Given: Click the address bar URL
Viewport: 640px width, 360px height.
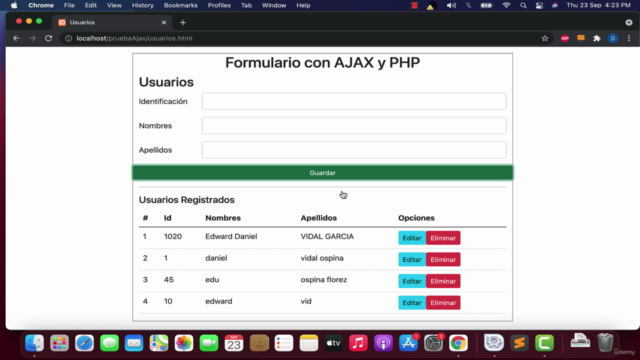Looking at the screenshot, I should point(134,38).
